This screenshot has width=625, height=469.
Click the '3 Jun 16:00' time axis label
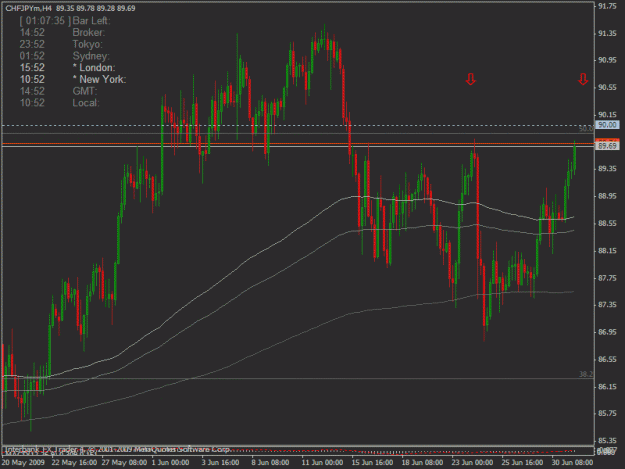point(220,462)
